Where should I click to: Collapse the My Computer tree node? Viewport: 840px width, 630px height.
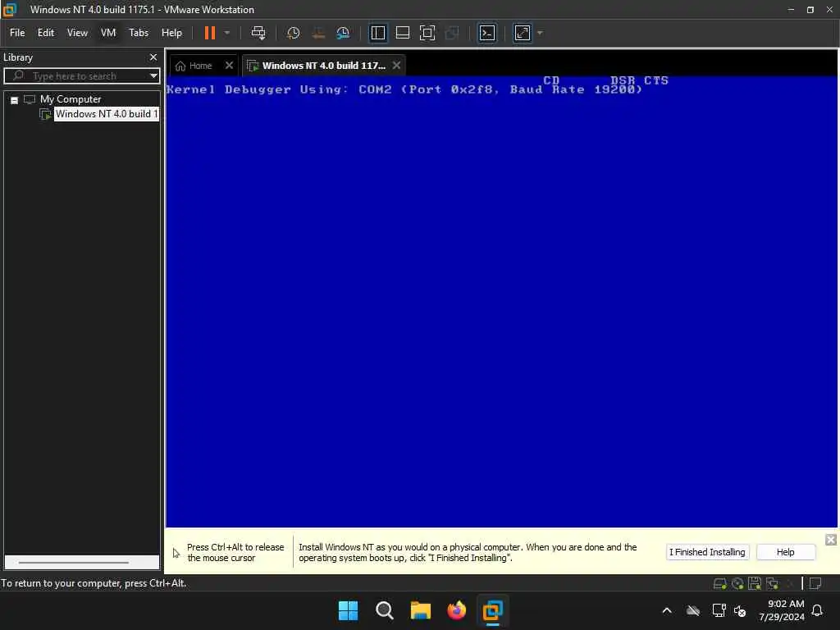point(15,100)
